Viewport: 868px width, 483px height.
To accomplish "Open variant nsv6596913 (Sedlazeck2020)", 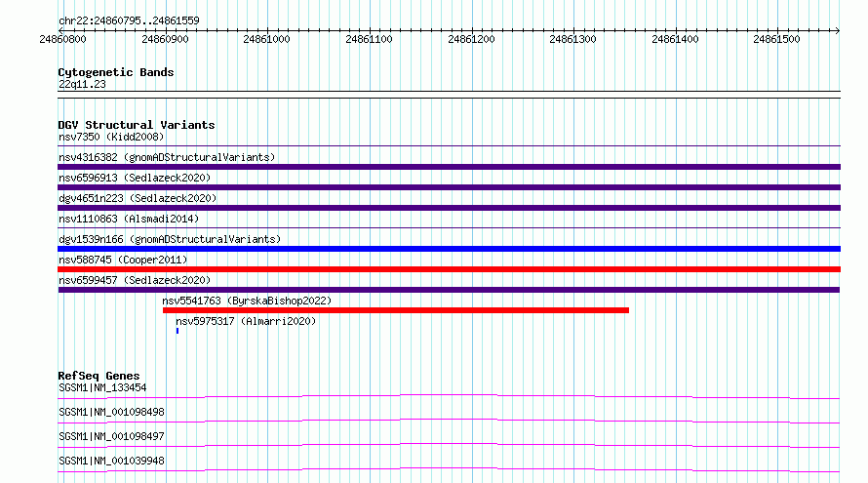I will (x=135, y=178).
